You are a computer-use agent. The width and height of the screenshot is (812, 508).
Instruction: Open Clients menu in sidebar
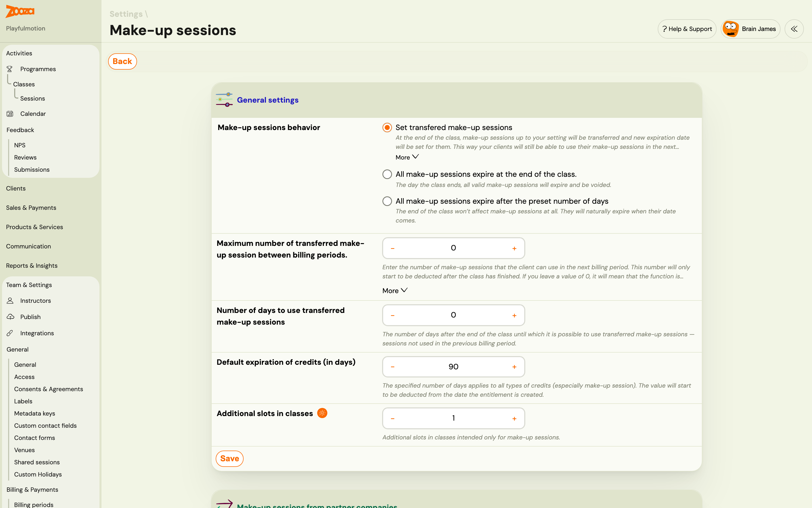click(x=16, y=188)
